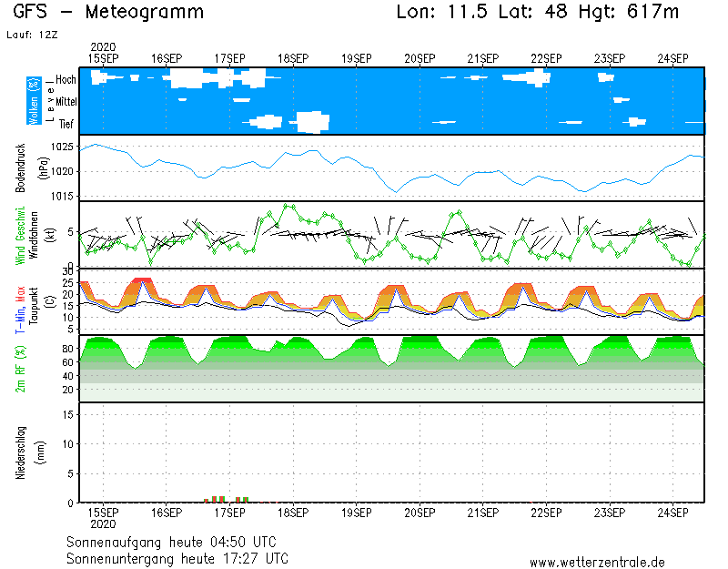Click '22SEP' on the bottom date axis
This screenshot has width=728, height=569.
click(x=547, y=513)
